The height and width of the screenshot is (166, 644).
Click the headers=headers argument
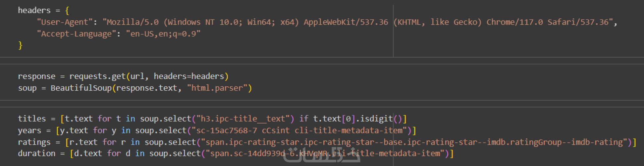click(x=189, y=76)
